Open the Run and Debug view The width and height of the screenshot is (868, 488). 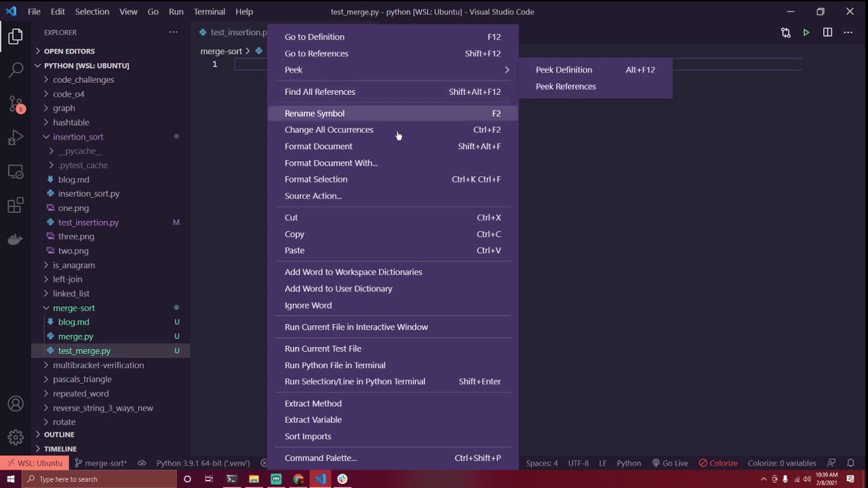click(x=16, y=138)
